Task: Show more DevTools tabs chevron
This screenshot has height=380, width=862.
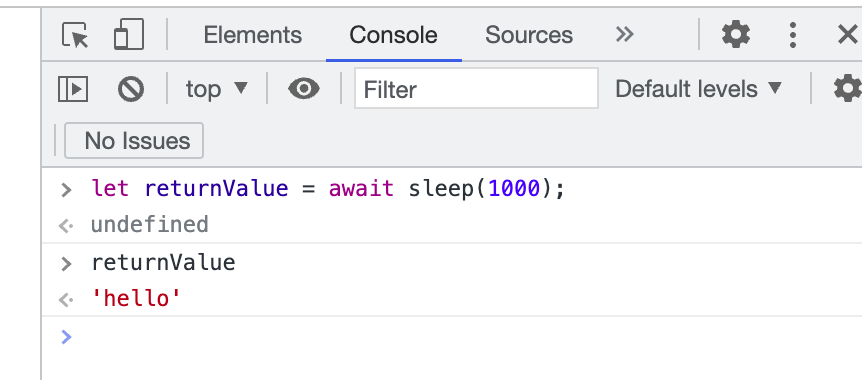Action: click(625, 35)
